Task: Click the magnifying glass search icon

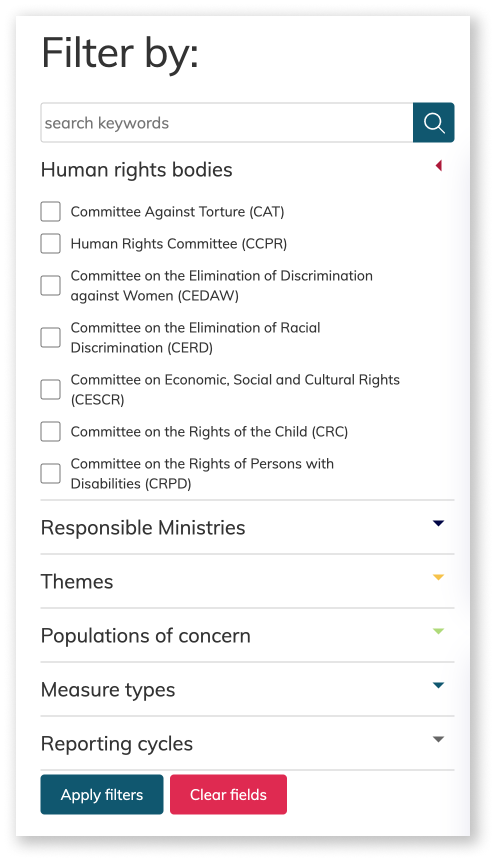Action: (x=434, y=123)
